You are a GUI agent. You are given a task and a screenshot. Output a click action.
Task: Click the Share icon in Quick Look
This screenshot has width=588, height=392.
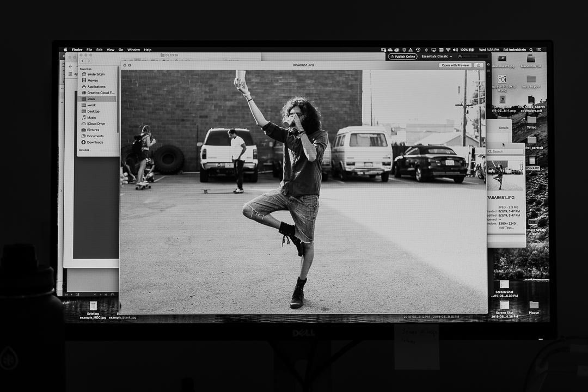click(479, 65)
